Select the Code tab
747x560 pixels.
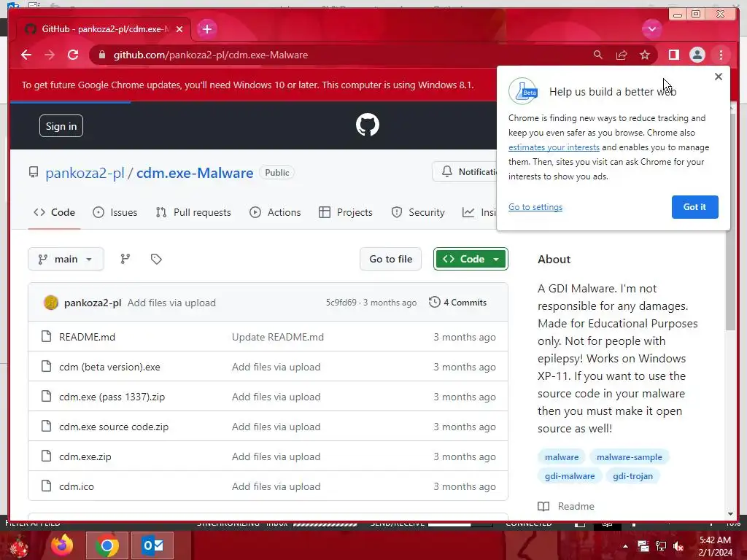pyautogui.click(x=54, y=212)
